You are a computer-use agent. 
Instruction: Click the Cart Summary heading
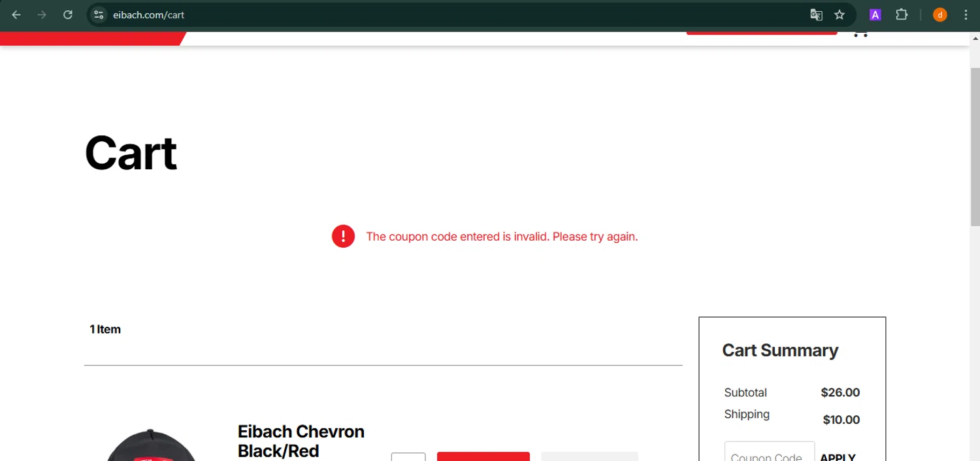click(x=780, y=350)
